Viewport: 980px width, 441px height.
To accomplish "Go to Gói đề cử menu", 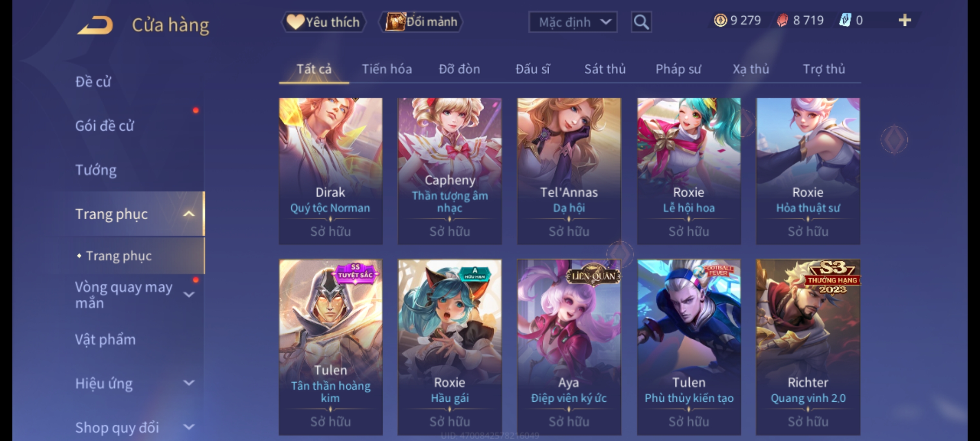I will point(105,126).
